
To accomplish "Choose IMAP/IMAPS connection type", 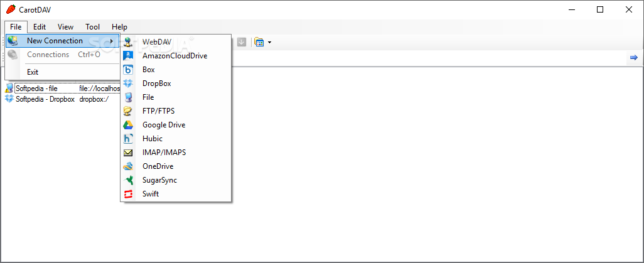I will (x=176, y=153).
